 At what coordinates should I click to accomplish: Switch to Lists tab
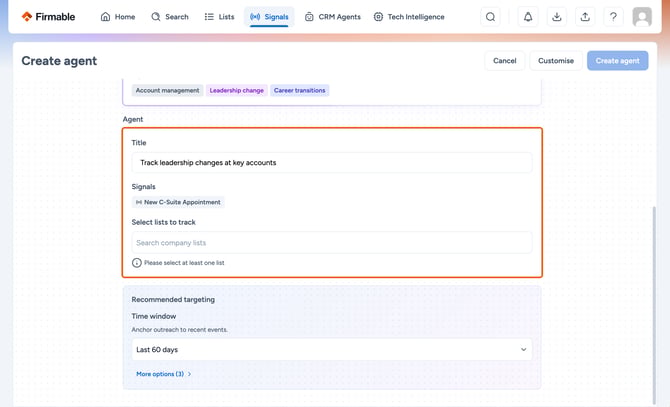tap(219, 17)
